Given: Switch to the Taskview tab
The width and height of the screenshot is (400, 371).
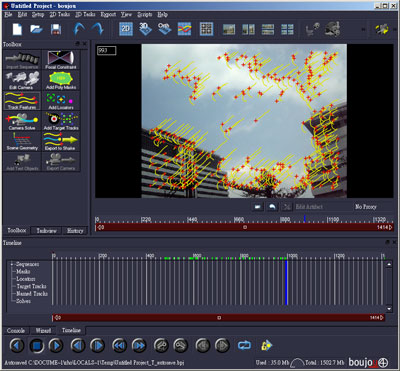Looking at the screenshot, I should (46, 231).
